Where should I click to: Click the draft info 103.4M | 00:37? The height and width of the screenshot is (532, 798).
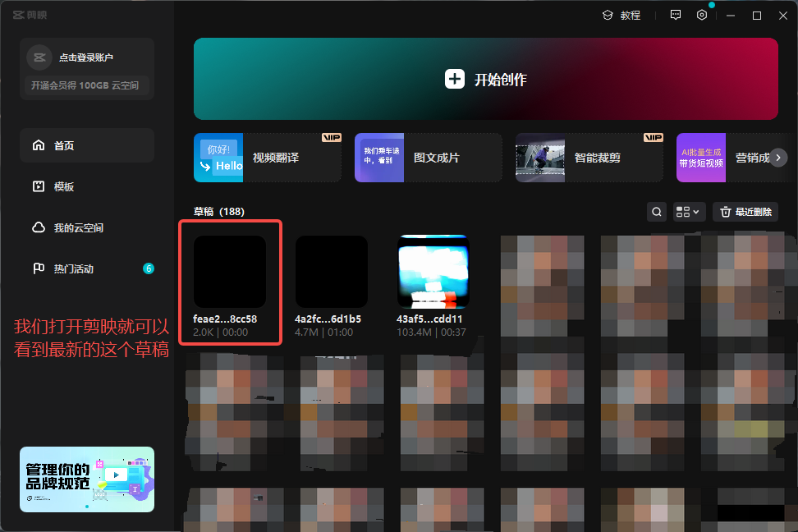431,332
